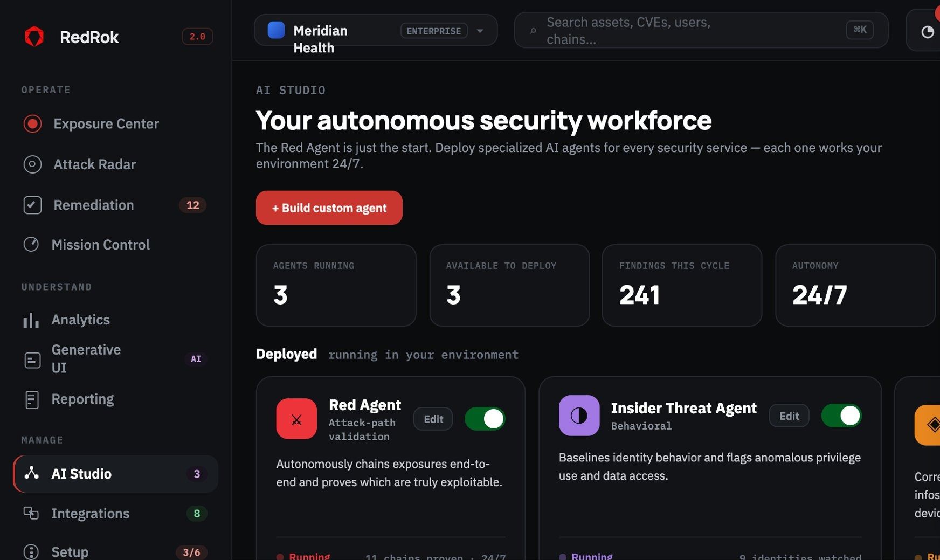Click the Build custom agent button
This screenshot has width=940, height=560.
click(x=329, y=208)
